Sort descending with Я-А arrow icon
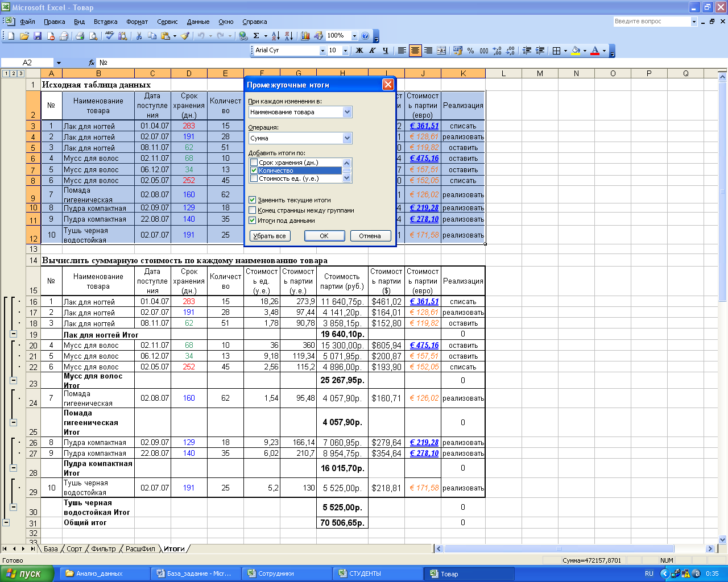This screenshot has height=582, width=728. [x=288, y=36]
